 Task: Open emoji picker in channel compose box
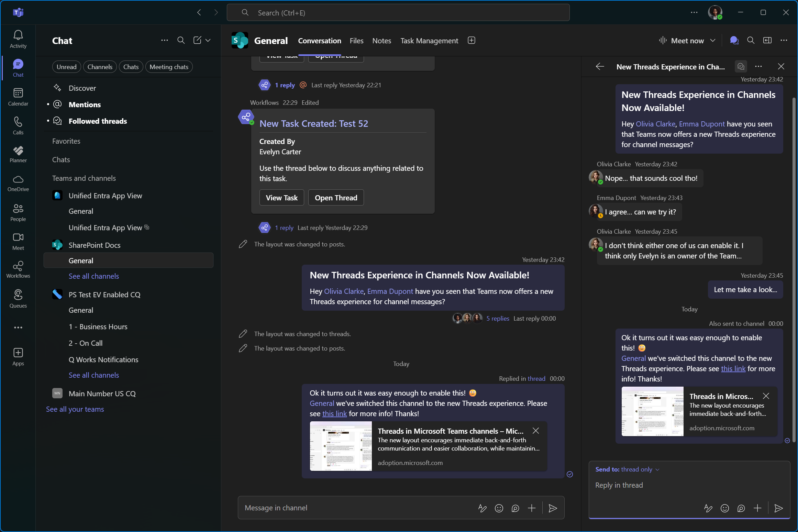coord(499,508)
